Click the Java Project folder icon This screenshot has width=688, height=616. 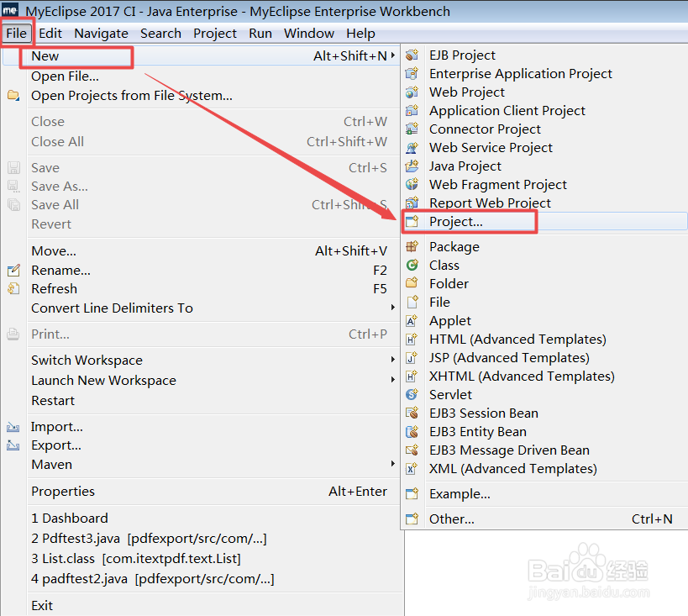pyautogui.click(x=412, y=166)
